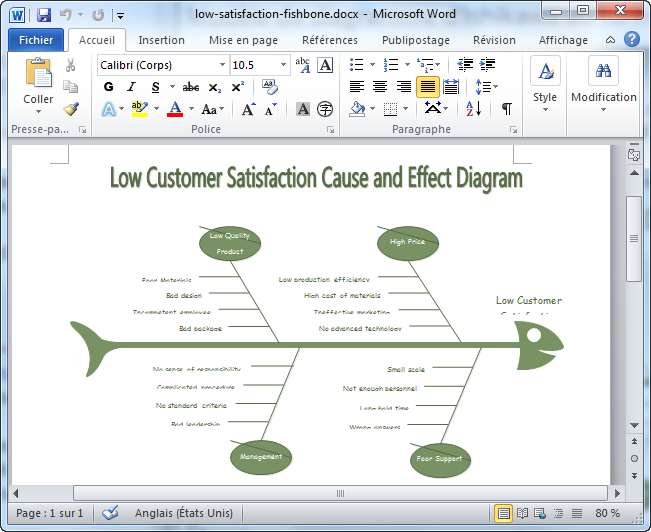Toggle the justify alignment button

click(427, 87)
